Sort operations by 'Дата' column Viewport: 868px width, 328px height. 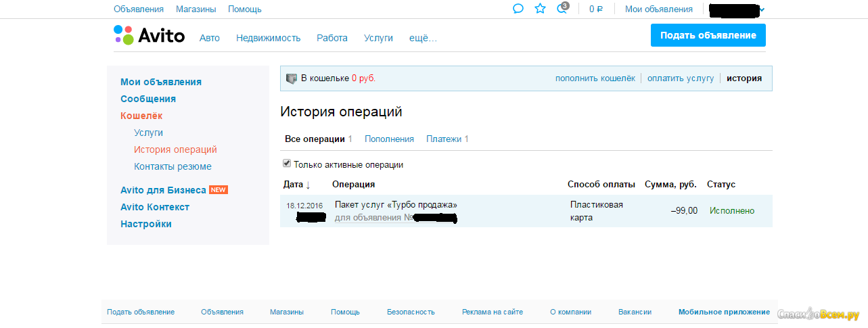tap(297, 184)
